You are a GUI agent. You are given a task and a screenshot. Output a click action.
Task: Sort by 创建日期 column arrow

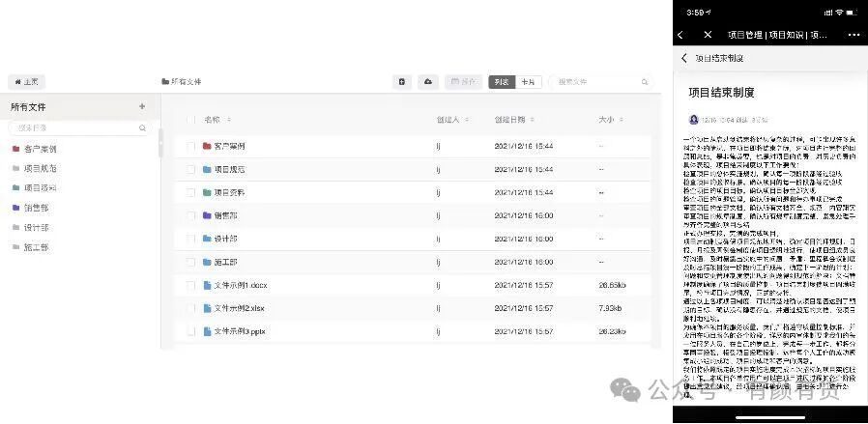click(x=532, y=120)
